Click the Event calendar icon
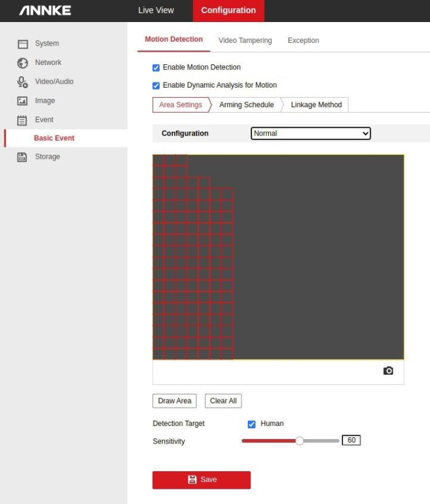430x504 pixels. (22, 120)
